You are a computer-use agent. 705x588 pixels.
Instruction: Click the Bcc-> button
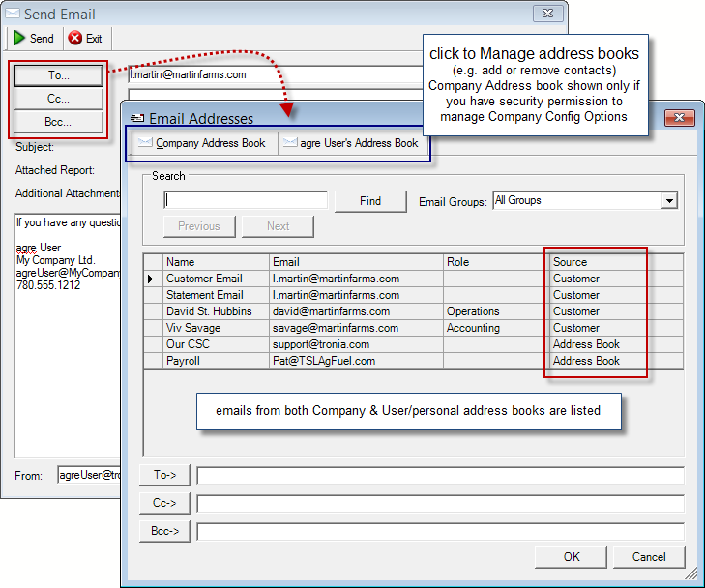164,531
